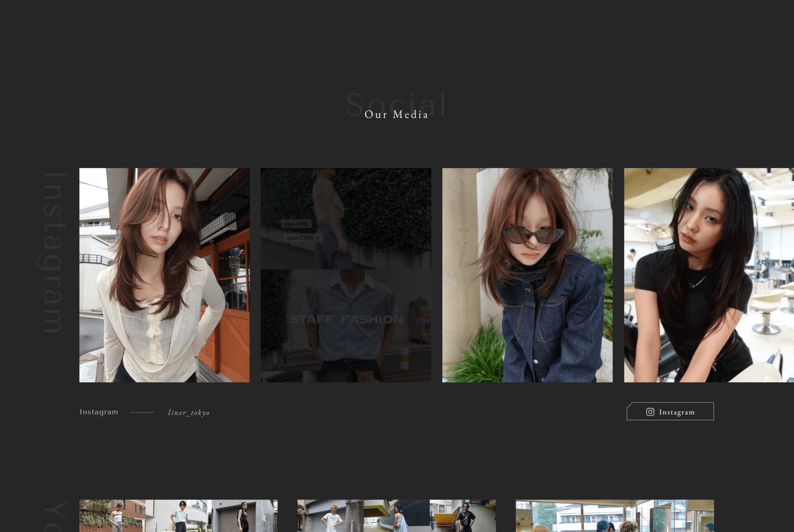Open the STAFF FASHION Instagram post
Viewport: 794px width, 532px height.
pyautogui.click(x=346, y=275)
